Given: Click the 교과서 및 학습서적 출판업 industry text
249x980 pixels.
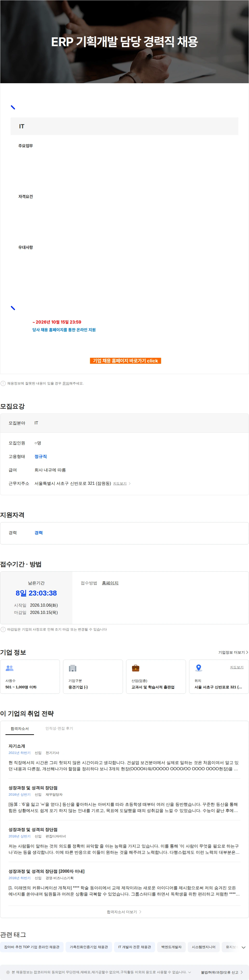Looking at the screenshot, I should tap(153, 687).
